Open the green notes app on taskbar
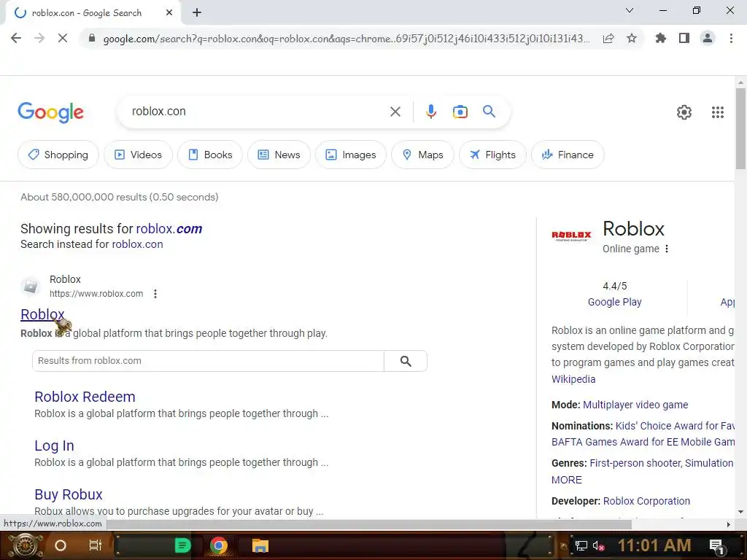This screenshot has width=747, height=560. (182, 545)
